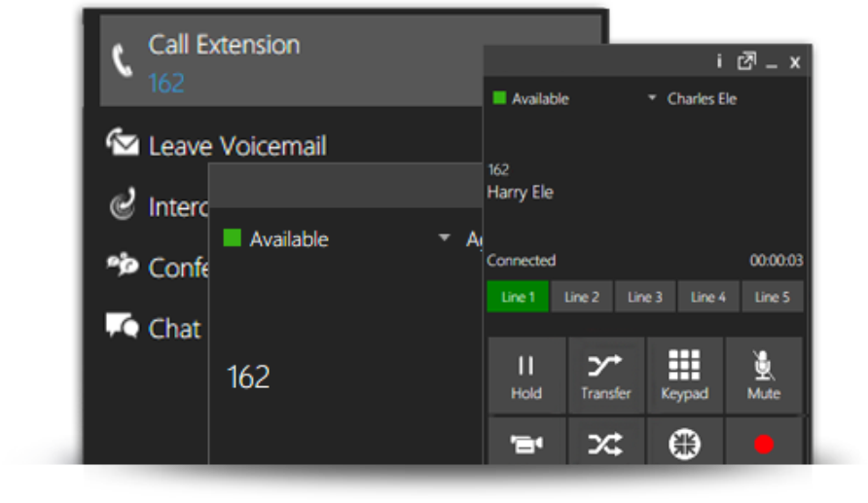Viewport: 868px width, 503px height.
Task: Click the info 'i' icon in title bar
Action: click(719, 61)
